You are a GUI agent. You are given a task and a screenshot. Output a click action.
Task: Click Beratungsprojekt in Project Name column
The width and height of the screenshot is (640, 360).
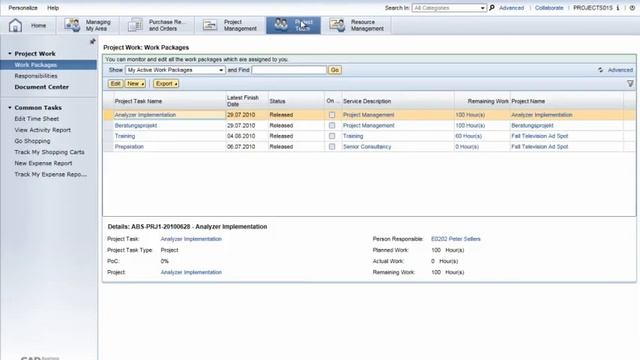pos(532,126)
